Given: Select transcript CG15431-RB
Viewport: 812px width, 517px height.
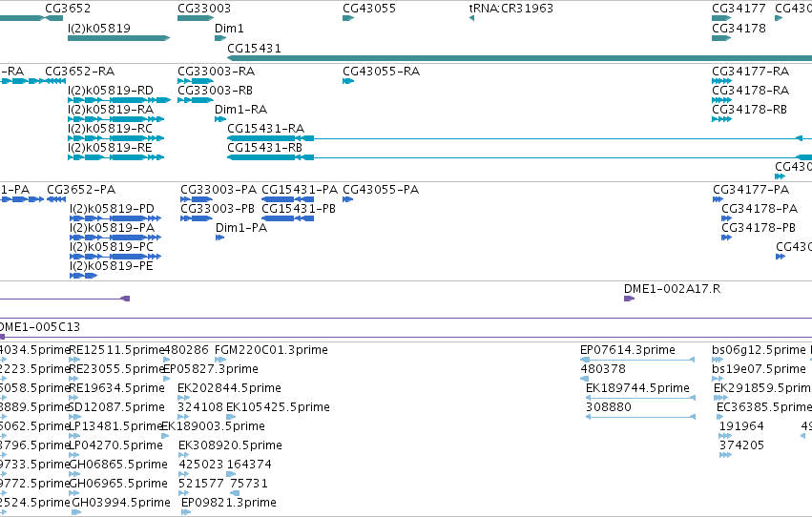Looking at the screenshot, I should [264, 148].
